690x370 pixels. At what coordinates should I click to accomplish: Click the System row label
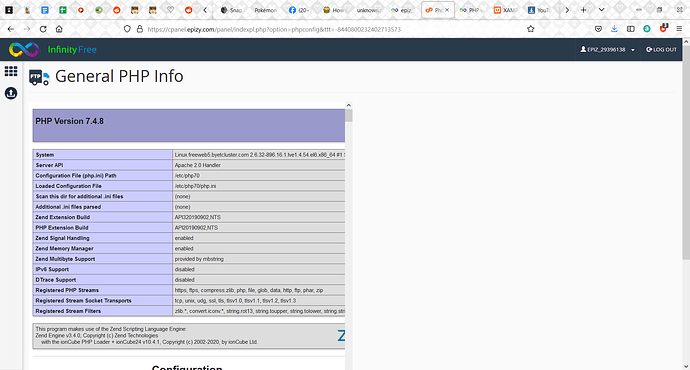[44, 155]
